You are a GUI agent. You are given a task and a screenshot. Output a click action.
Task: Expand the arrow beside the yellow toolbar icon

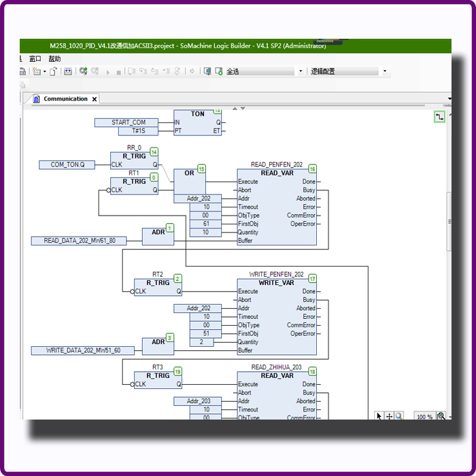(44, 71)
